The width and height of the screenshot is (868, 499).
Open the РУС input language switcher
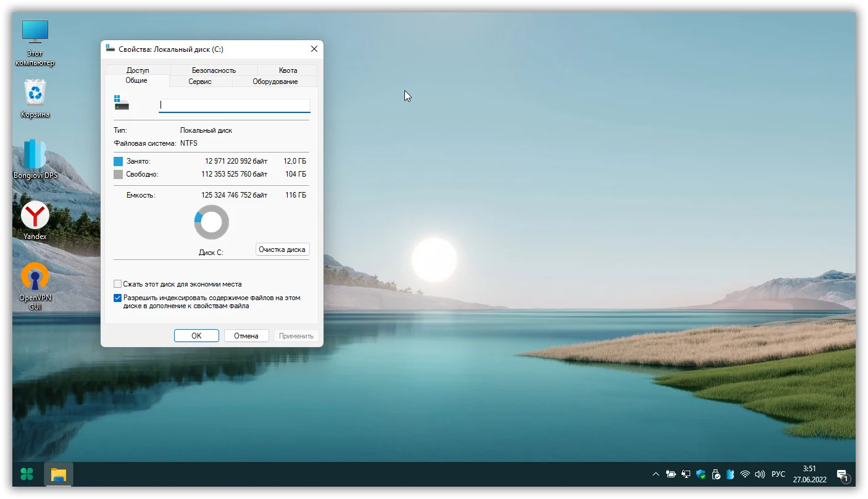[778, 474]
